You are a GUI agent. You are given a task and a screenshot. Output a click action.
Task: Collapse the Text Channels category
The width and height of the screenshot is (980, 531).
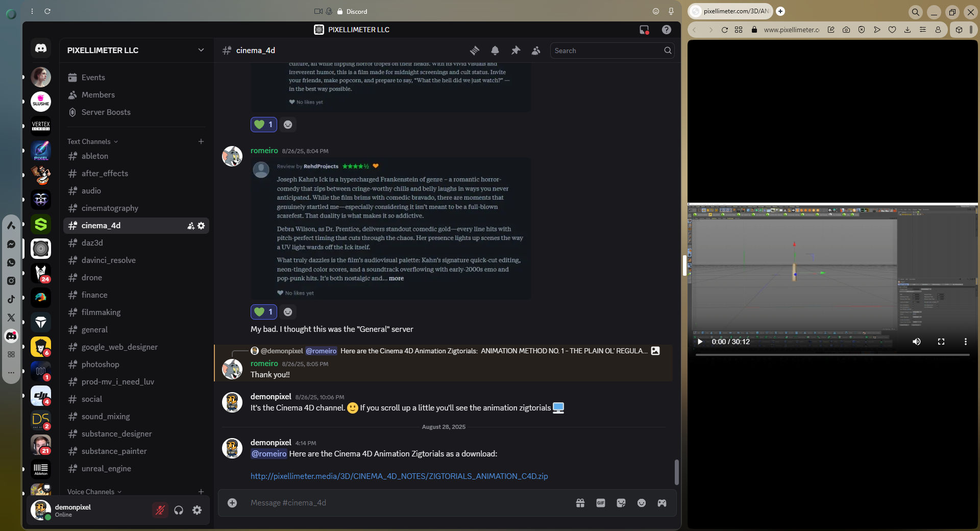93,141
